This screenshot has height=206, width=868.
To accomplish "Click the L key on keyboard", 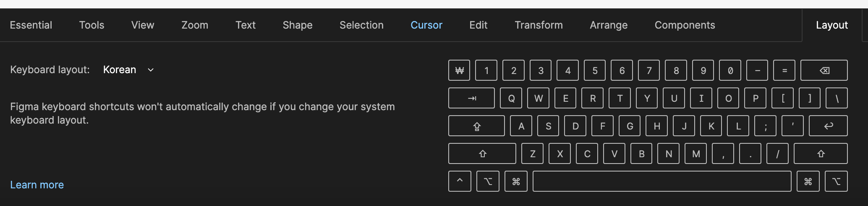I will (738, 126).
